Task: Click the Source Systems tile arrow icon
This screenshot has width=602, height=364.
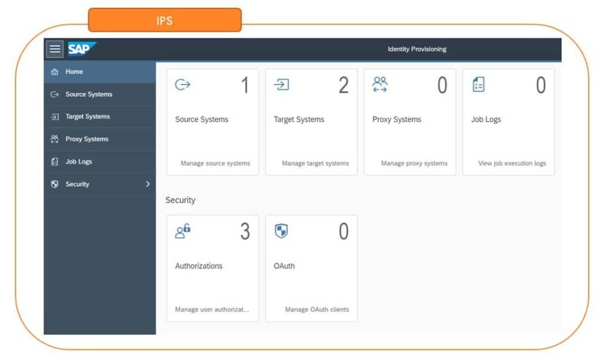Action: click(x=182, y=85)
